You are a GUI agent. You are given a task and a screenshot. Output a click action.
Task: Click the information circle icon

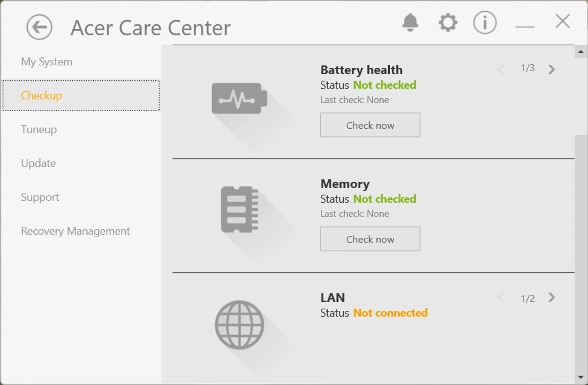pyautogui.click(x=484, y=22)
